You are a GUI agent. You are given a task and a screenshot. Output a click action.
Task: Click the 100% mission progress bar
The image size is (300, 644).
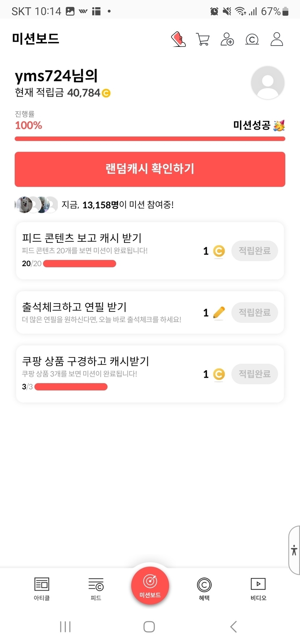point(150,139)
